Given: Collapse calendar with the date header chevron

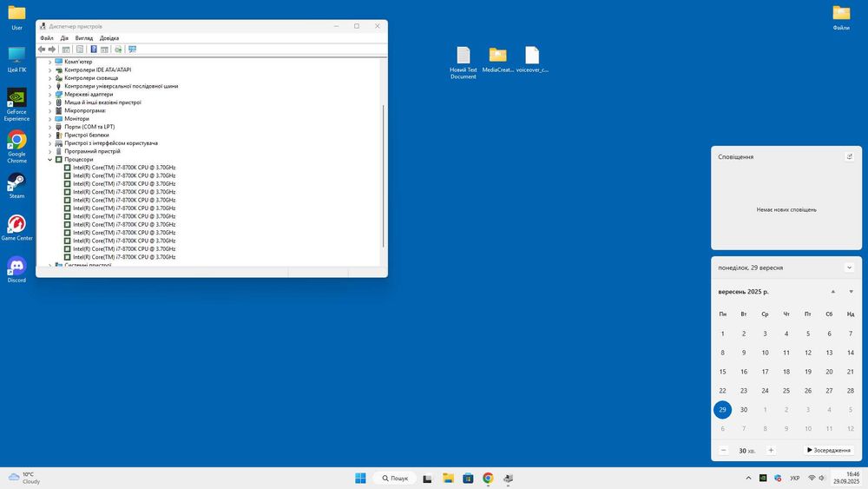Looking at the screenshot, I should 849,268.
